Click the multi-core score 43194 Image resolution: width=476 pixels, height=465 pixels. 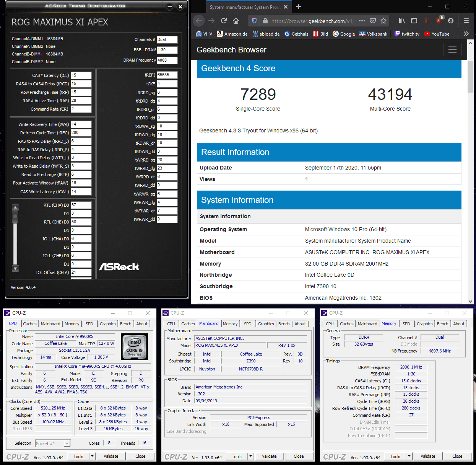click(390, 94)
